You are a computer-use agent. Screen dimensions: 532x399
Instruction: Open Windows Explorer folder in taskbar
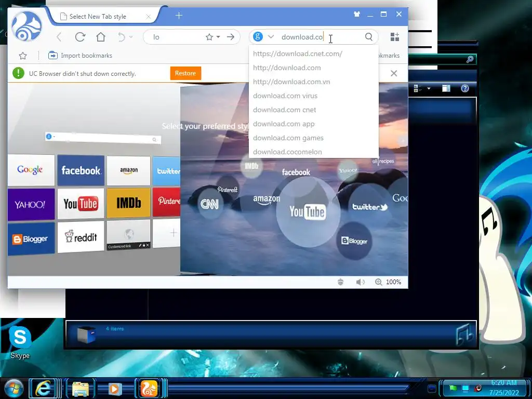pyautogui.click(x=81, y=389)
